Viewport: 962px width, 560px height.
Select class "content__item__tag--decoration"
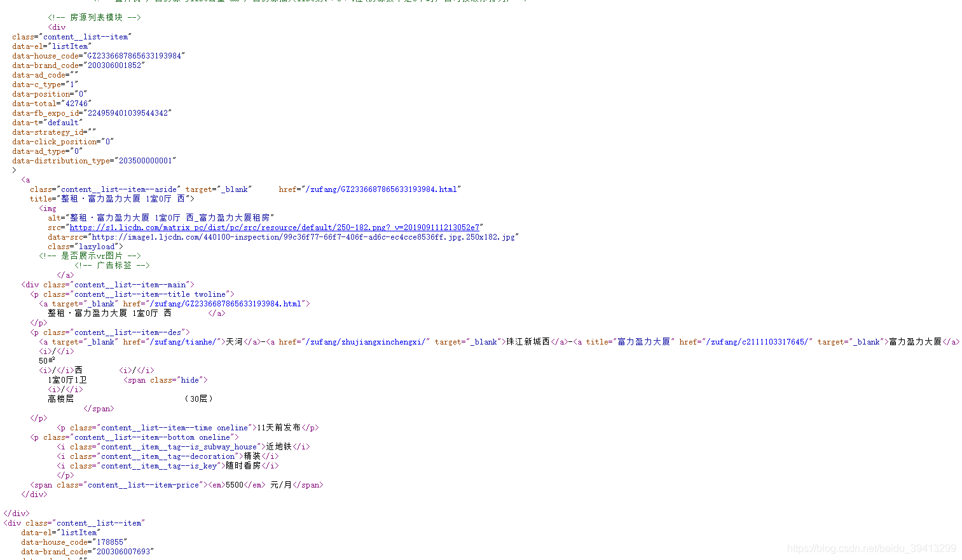168,456
